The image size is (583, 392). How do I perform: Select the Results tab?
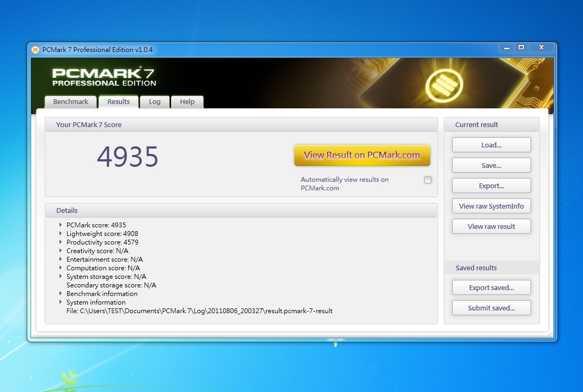pyautogui.click(x=119, y=102)
